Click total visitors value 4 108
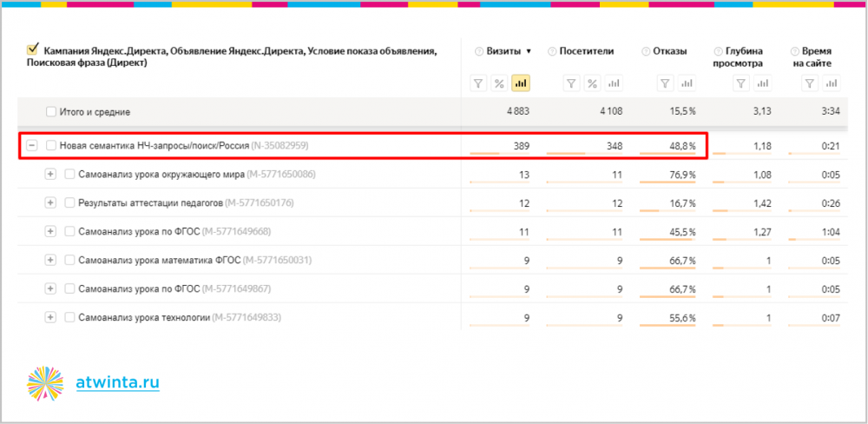 (610, 111)
